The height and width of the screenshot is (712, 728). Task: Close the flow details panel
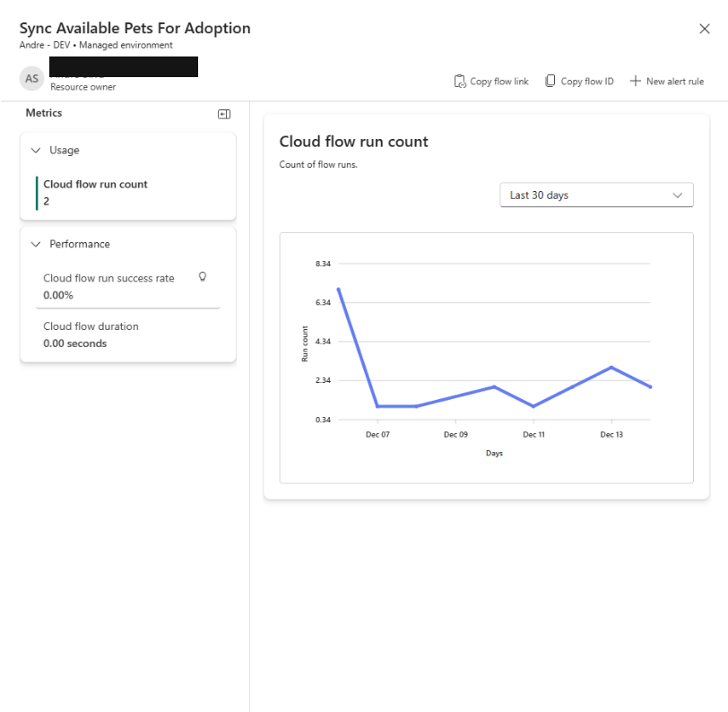(705, 29)
